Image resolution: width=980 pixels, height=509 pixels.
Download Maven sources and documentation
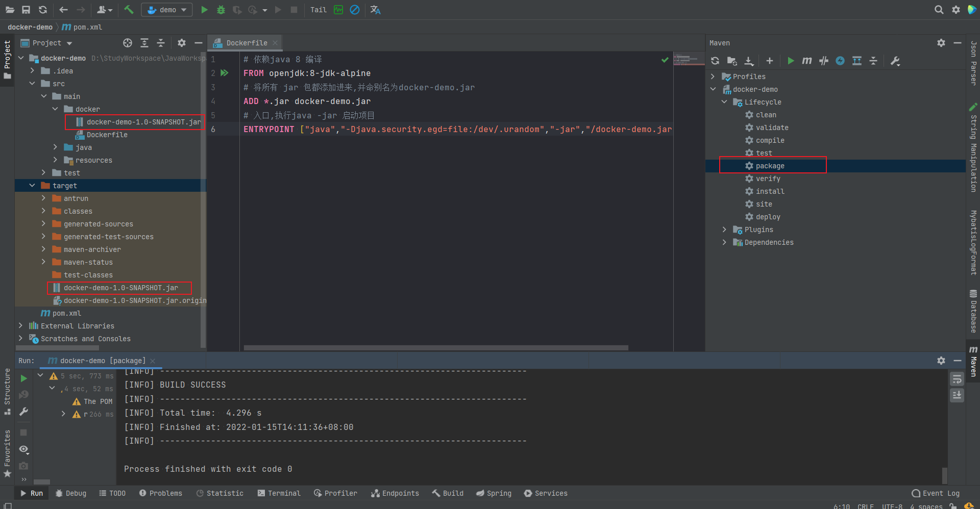pyautogui.click(x=749, y=61)
